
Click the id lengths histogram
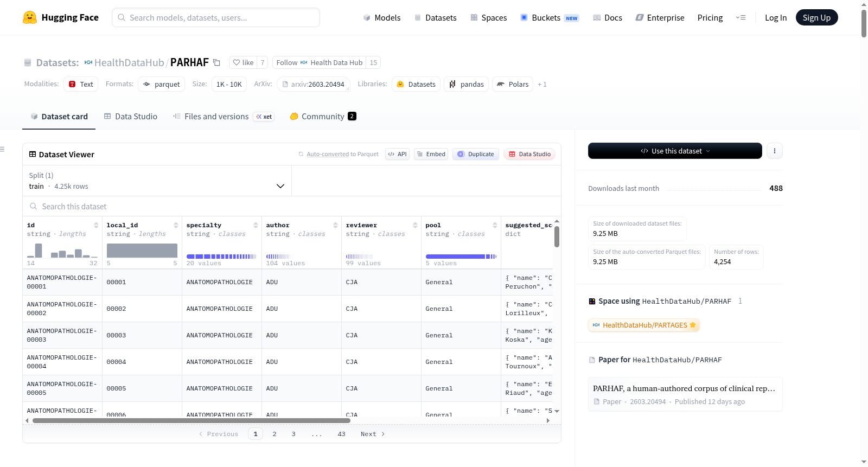62,250
